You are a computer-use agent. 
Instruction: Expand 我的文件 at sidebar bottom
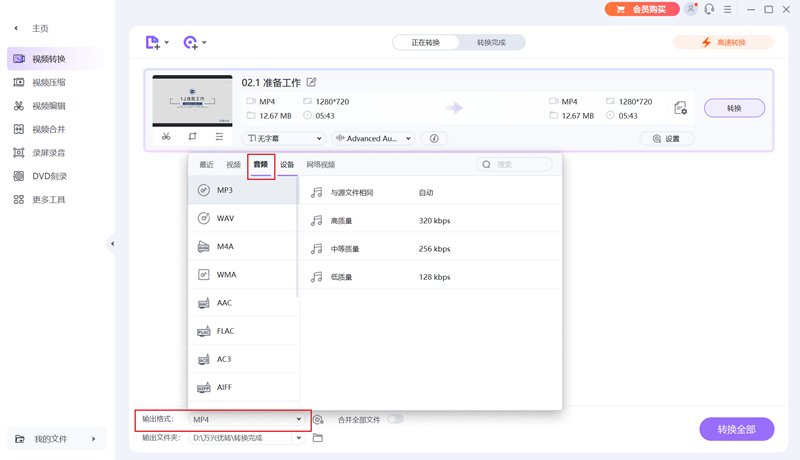(56, 439)
